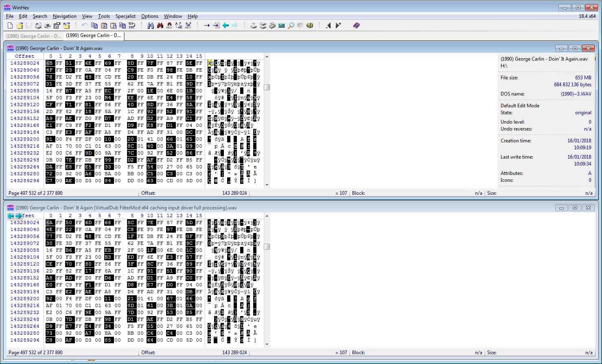Open the Tools menu

tap(104, 16)
